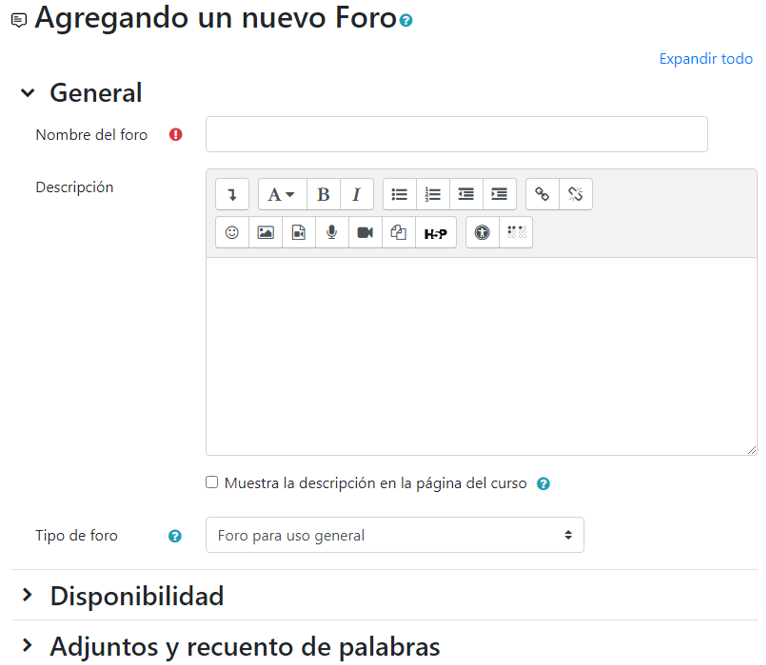
Task: Open the Tipo de foro dropdown
Action: click(x=395, y=535)
